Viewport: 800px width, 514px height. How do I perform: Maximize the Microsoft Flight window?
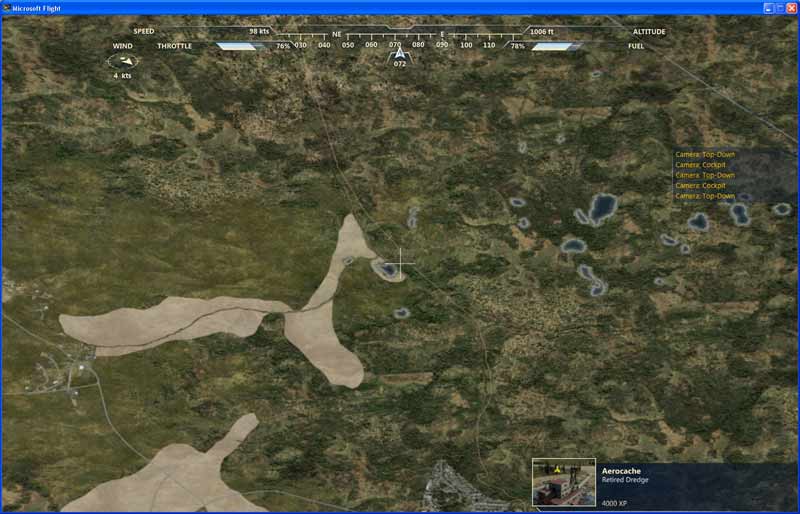click(x=780, y=8)
